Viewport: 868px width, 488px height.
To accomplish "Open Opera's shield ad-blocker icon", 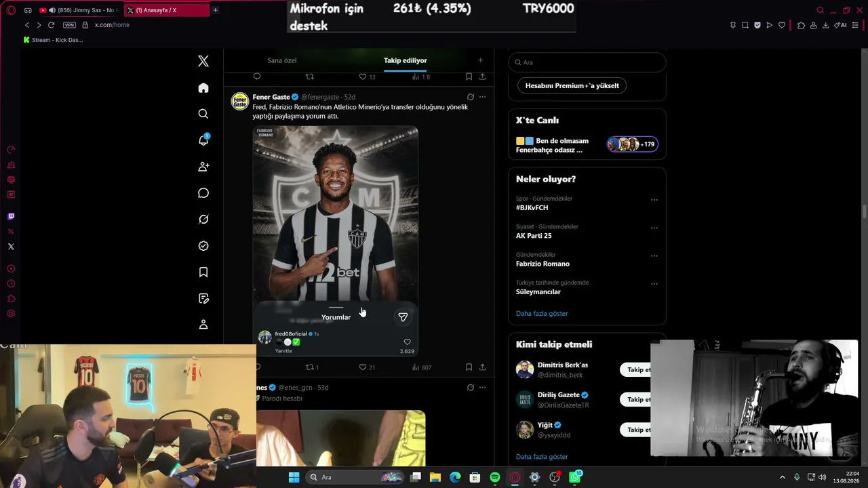I will pyautogui.click(x=757, y=25).
